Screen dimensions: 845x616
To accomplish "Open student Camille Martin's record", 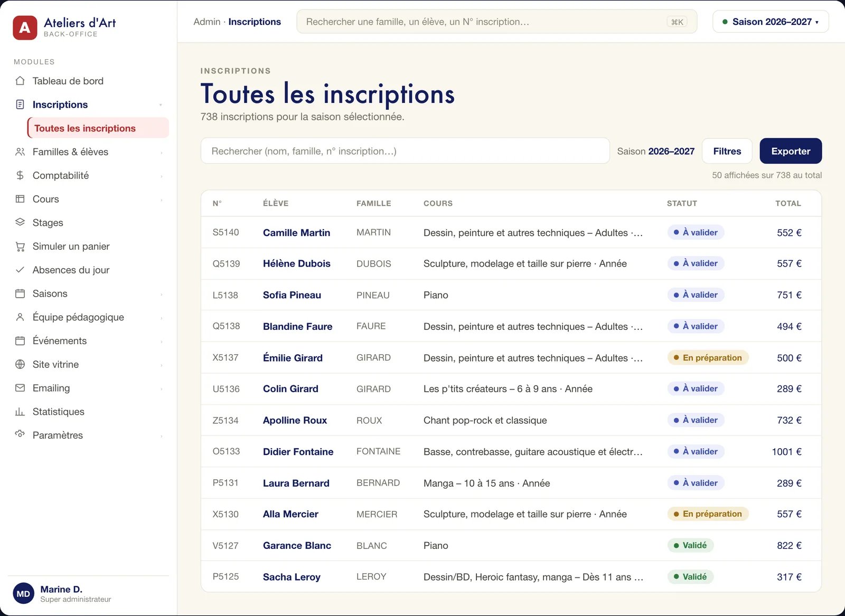I will click(296, 233).
